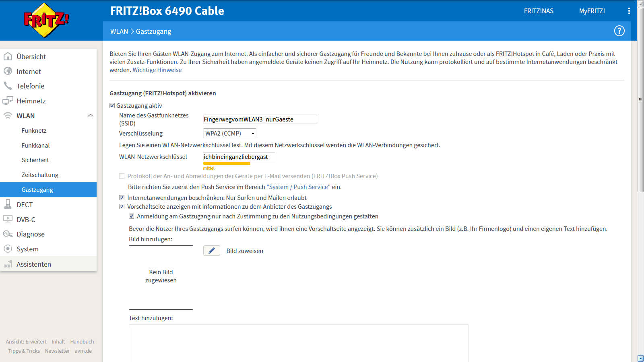Open avm.de footer link
The width and height of the screenshot is (644, 362).
point(83,351)
